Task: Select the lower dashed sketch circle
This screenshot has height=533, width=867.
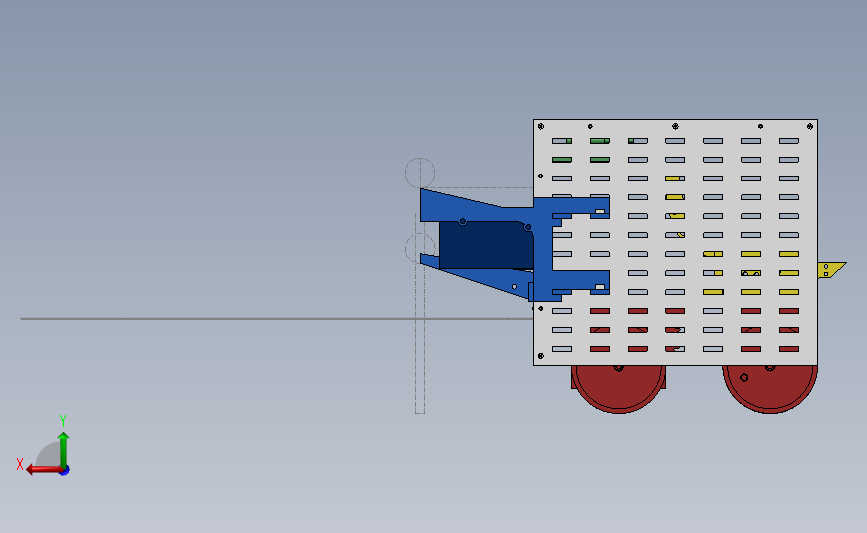Action: click(420, 248)
